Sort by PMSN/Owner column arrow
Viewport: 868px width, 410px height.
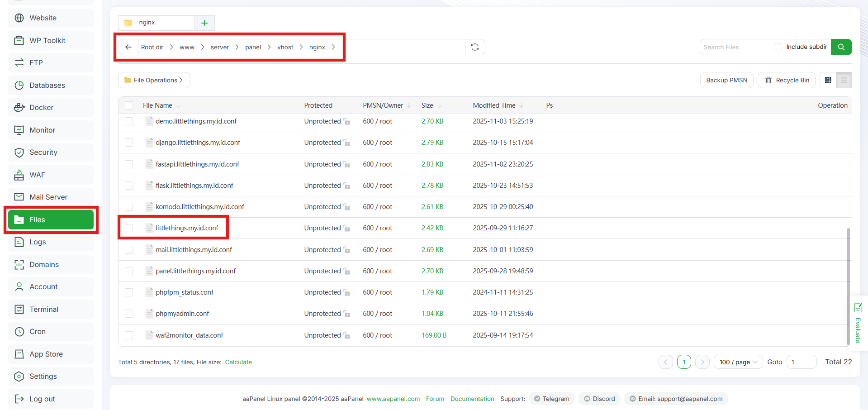(x=409, y=105)
